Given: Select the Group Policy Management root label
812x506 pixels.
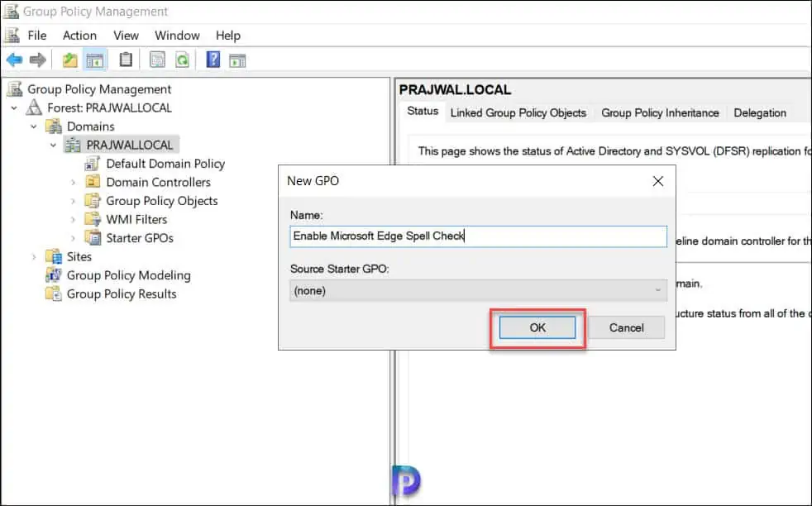Looking at the screenshot, I should pos(99,89).
